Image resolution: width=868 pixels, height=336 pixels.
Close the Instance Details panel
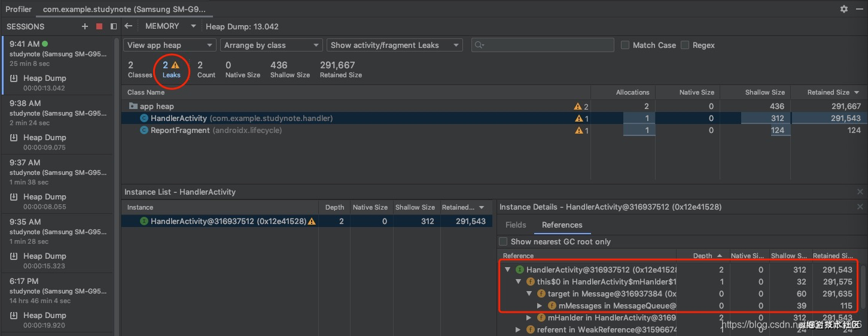tap(860, 207)
